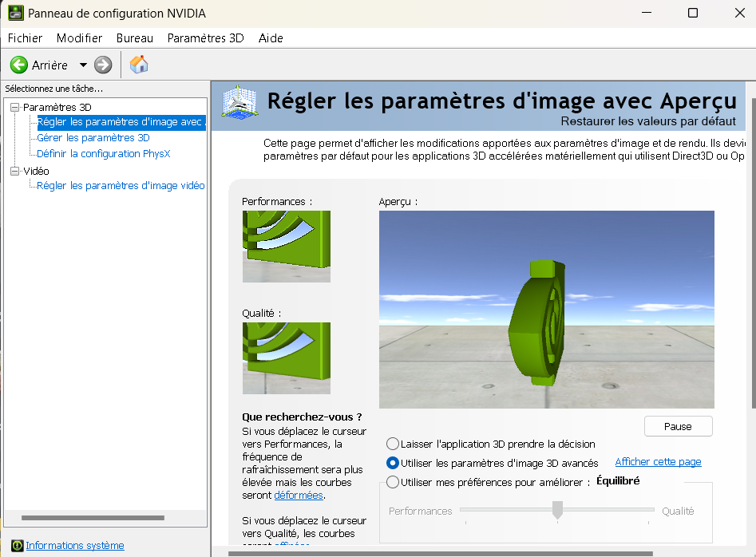Collapse the Paramètres 3D tree node
756x557 pixels.
click(x=14, y=107)
